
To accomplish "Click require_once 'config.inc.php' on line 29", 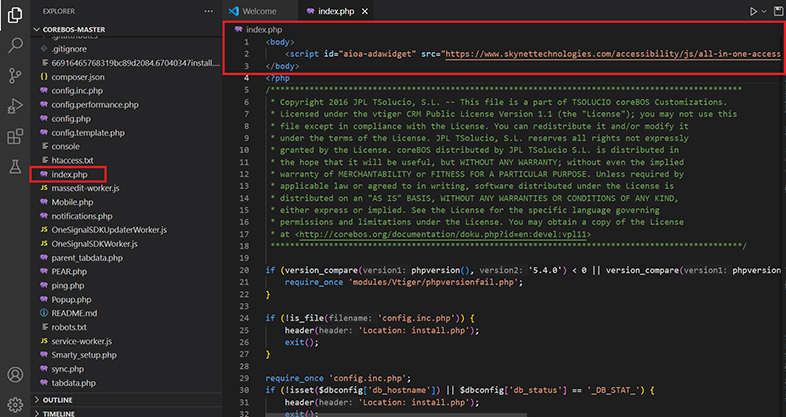I will tap(338, 378).
